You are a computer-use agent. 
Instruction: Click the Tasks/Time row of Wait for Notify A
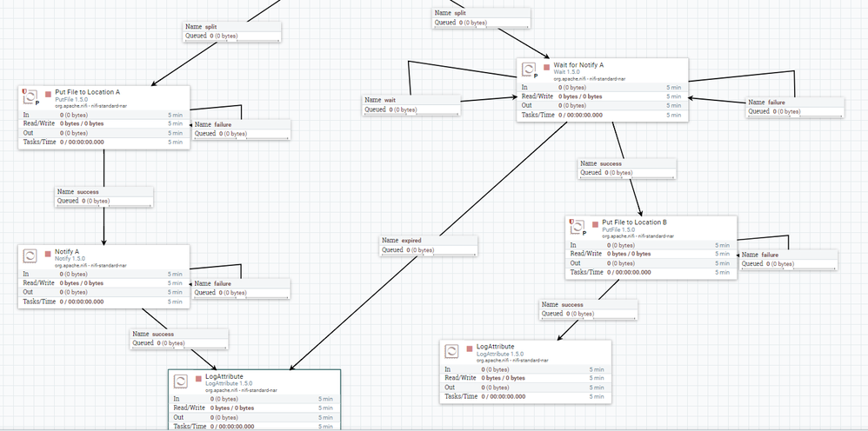(602, 115)
